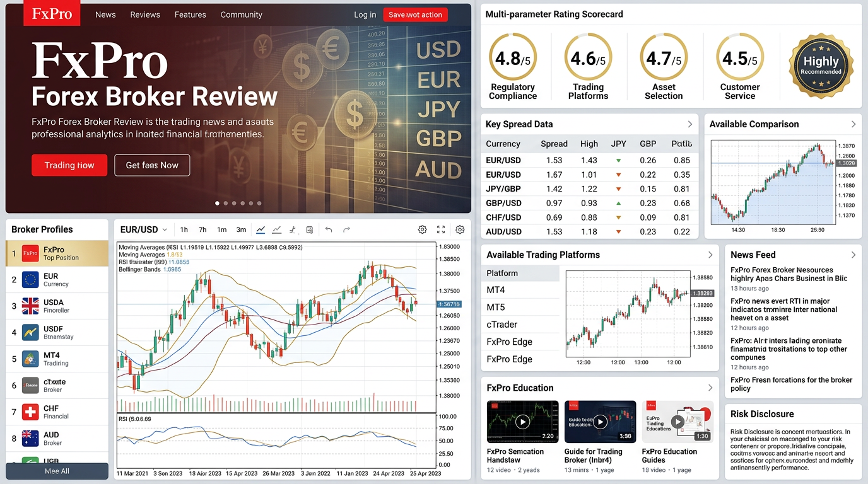This screenshot has height=484, width=868.
Task: Open the Community menu item
Action: tap(241, 14)
